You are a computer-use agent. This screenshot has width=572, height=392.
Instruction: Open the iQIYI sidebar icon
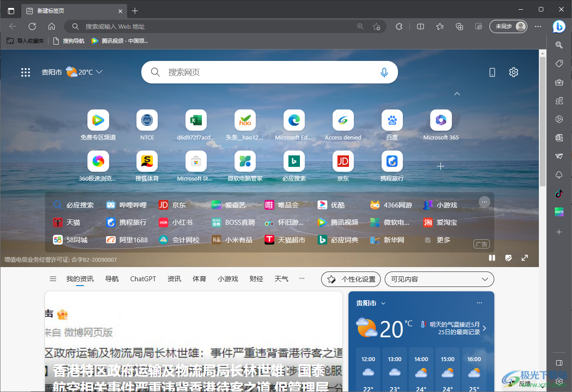pos(559,212)
